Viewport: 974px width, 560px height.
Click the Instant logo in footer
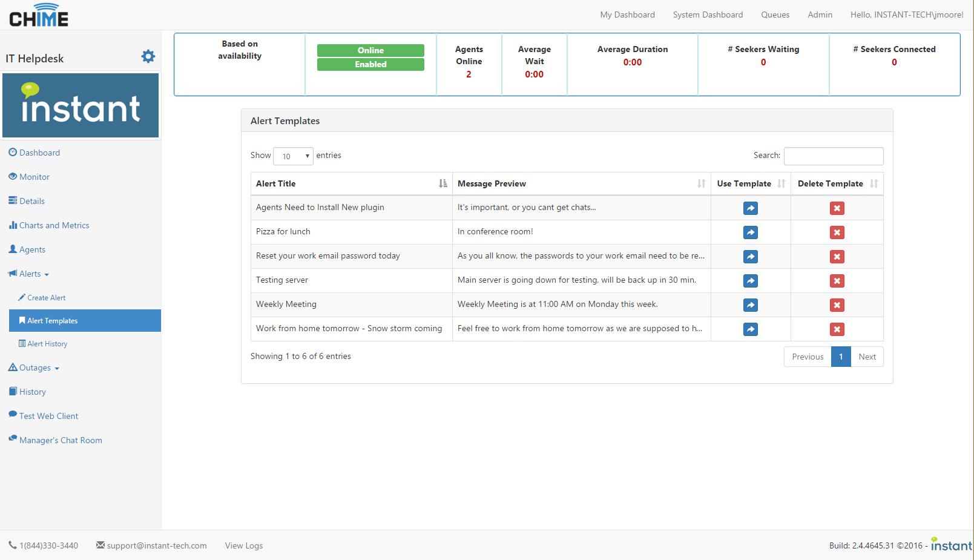[951, 544]
